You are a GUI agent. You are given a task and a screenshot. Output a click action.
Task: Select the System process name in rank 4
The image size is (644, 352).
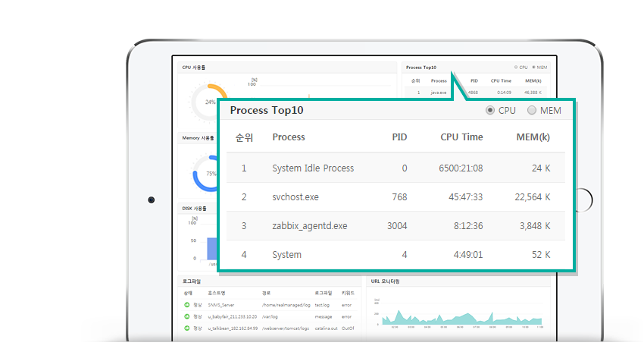coord(286,255)
